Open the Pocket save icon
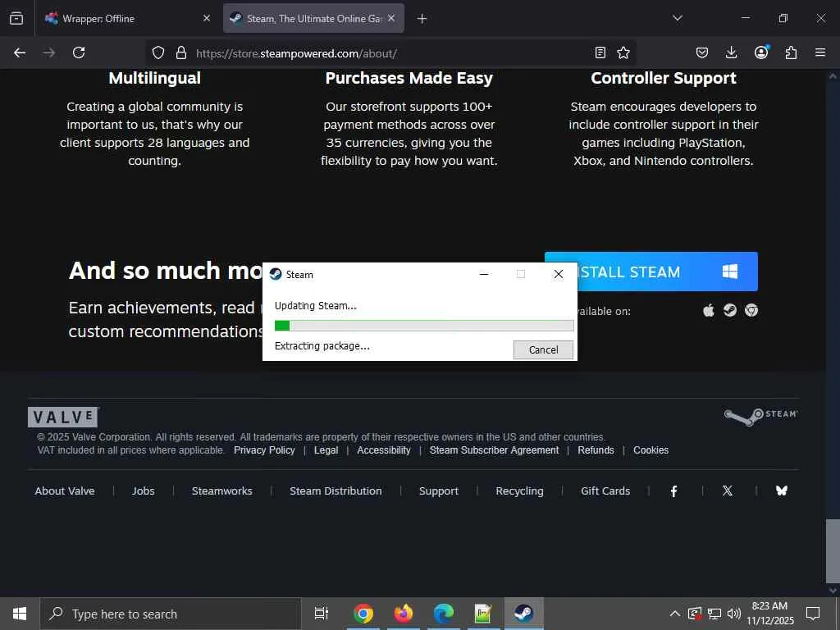The image size is (840, 630). (x=702, y=52)
